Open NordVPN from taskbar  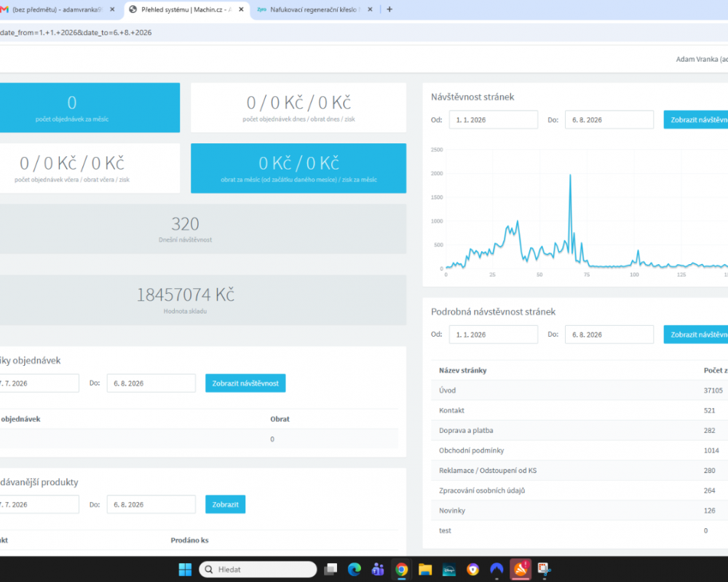tap(496, 569)
